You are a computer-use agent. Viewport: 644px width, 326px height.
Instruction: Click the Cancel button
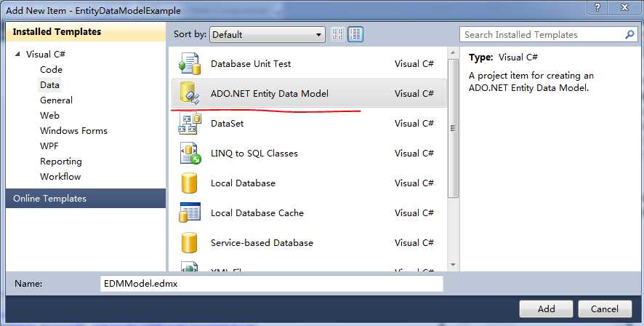click(605, 309)
